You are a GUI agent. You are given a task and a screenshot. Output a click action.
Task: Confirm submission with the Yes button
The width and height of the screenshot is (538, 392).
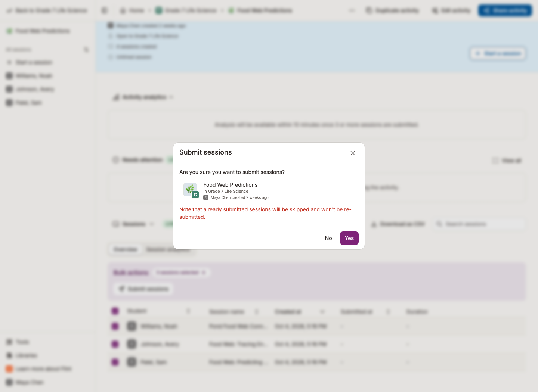[x=349, y=238]
